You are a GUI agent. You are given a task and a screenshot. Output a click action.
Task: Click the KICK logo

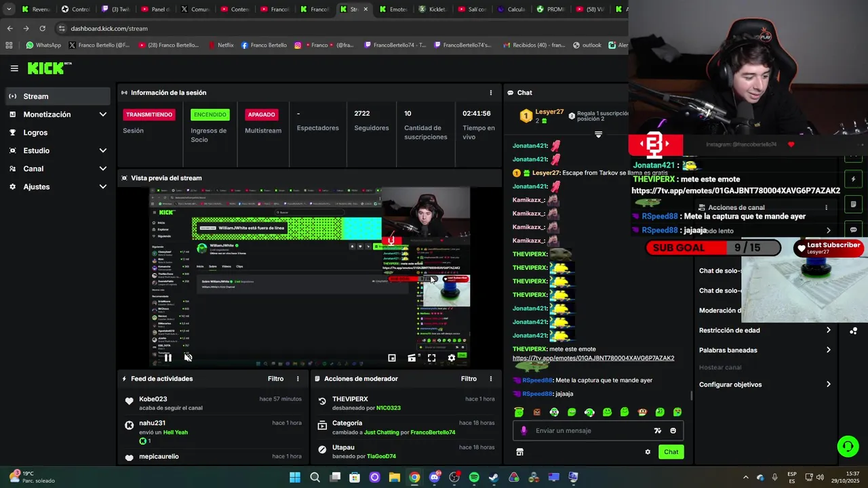coord(49,68)
